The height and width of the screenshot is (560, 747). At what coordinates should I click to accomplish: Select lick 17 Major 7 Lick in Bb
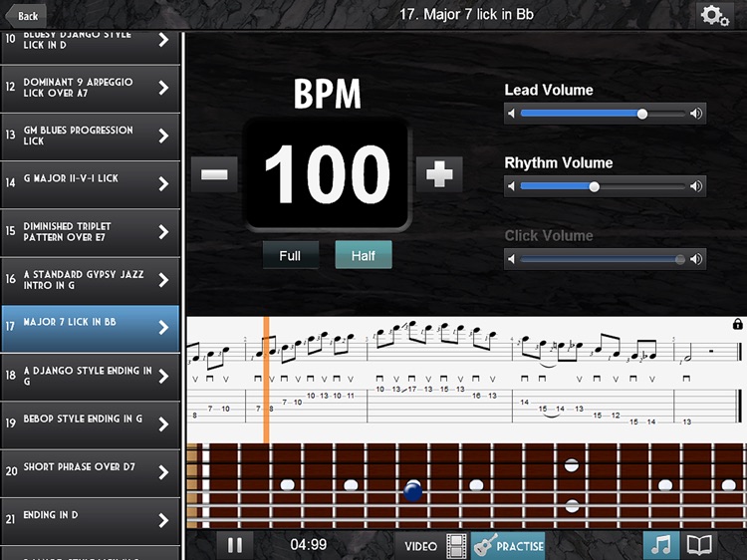click(x=90, y=329)
